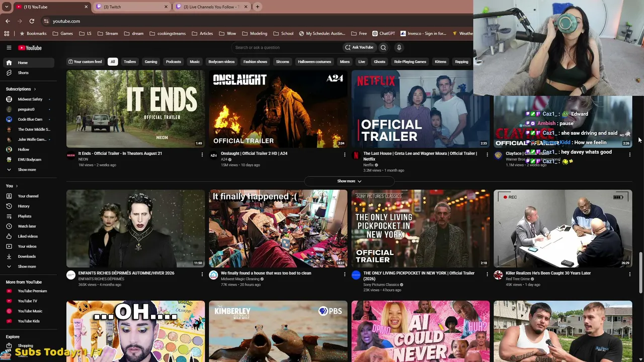Select the Podcasts filter chip
This screenshot has width=644, height=362.
[x=174, y=62]
